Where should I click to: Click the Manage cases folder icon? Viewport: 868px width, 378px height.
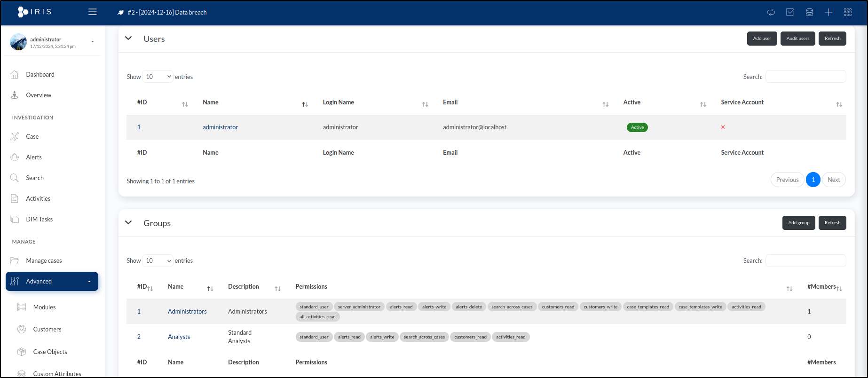pyautogui.click(x=15, y=260)
